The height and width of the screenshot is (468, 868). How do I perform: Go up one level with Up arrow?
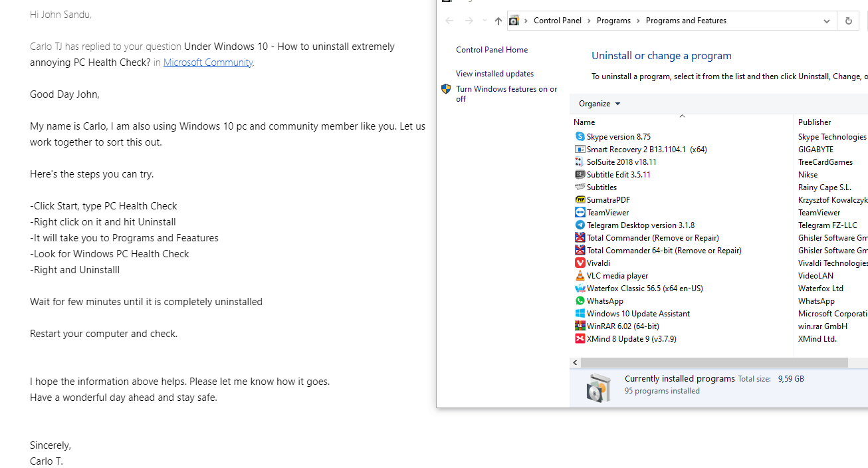pos(498,21)
